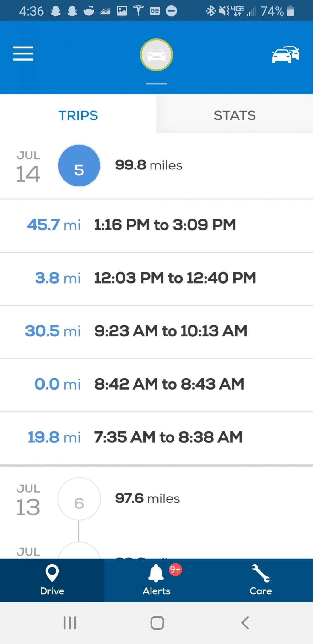
Task: Expand the July 13 97.6 miles row
Action: point(148,499)
